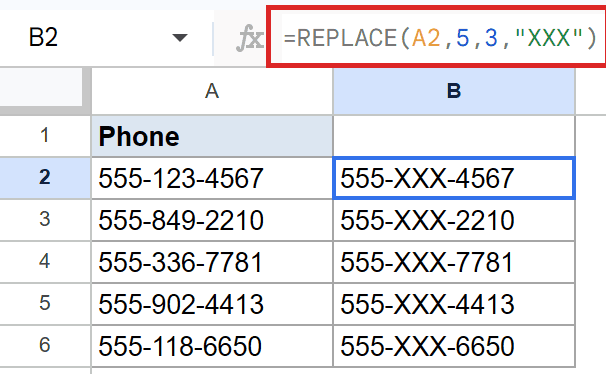Screen dimensions: 606x374
Task: Select column A header
Action: point(212,92)
